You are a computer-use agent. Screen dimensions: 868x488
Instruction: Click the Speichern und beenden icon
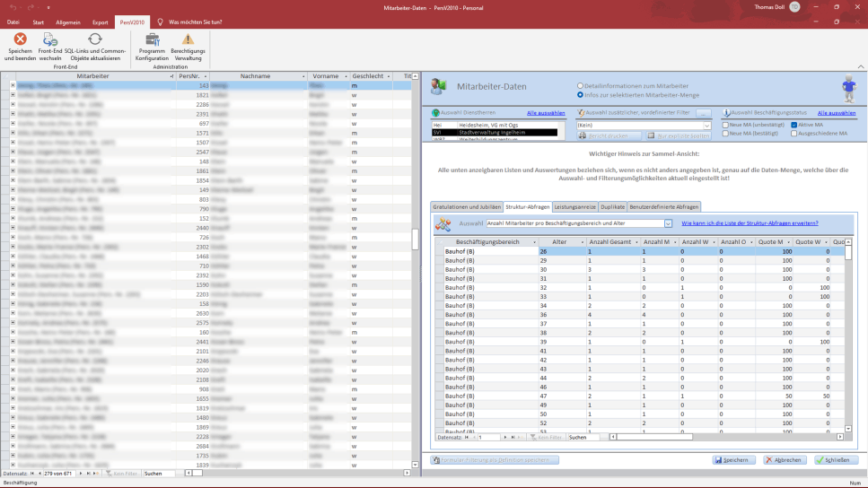20,39
